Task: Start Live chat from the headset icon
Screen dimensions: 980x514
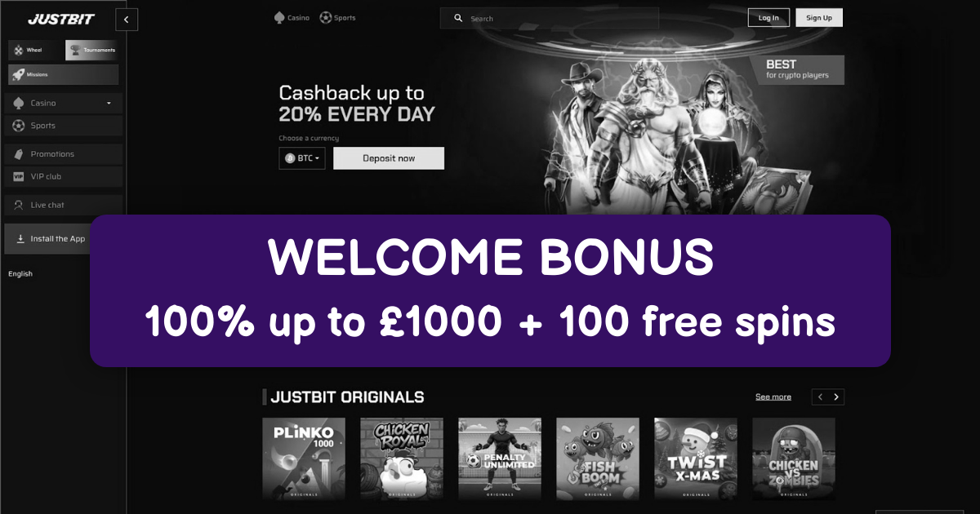Action: pos(19,205)
